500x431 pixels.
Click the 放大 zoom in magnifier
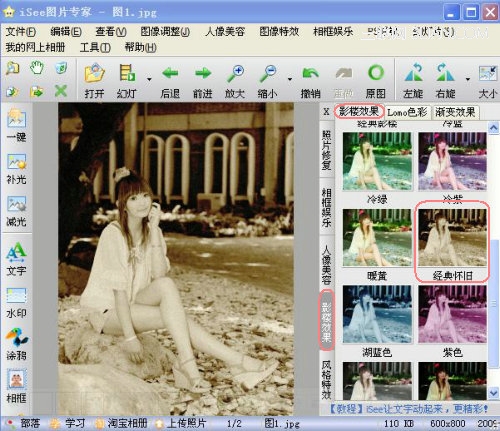click(235, 73)
